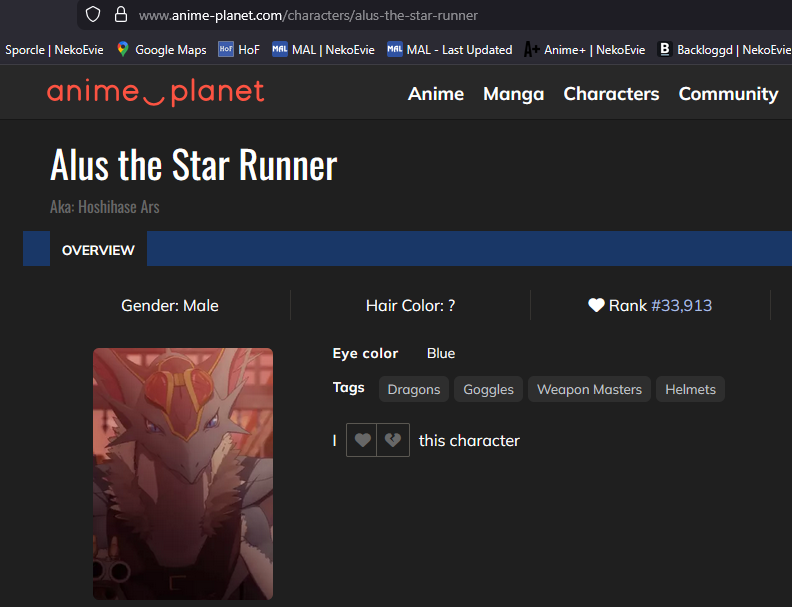Click the 'Blue' eye color value
The image size is (792, 607).
point(441,353)
